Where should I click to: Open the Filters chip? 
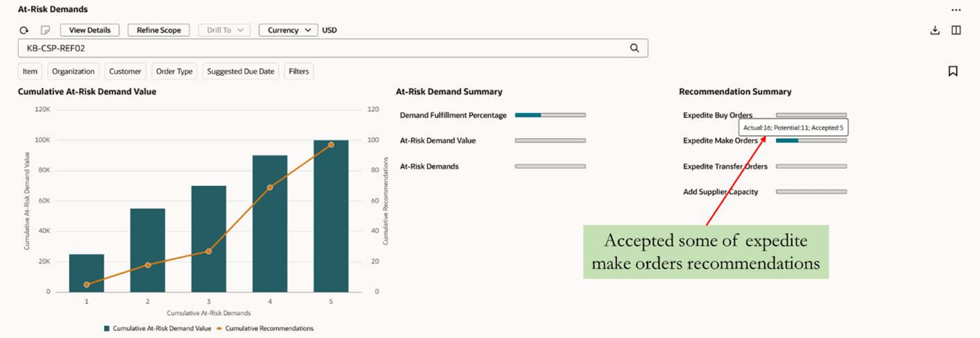[x=298, y=71]
